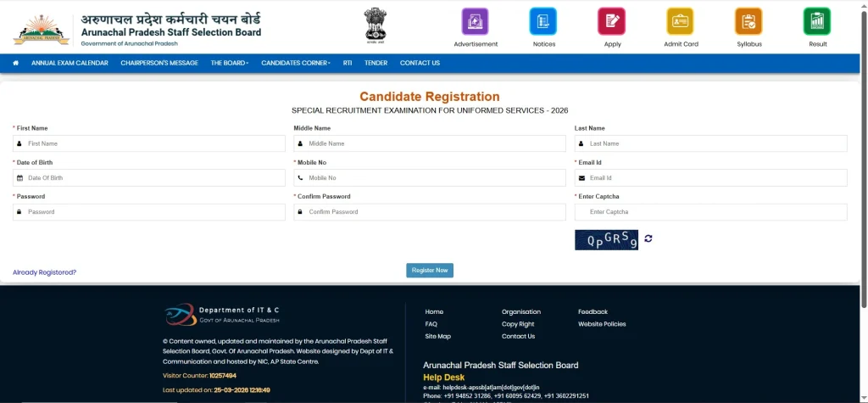This screenshot has width=868, height=403.
Task: Open Chairperson's Message menu item
Action: pos(159,63)
